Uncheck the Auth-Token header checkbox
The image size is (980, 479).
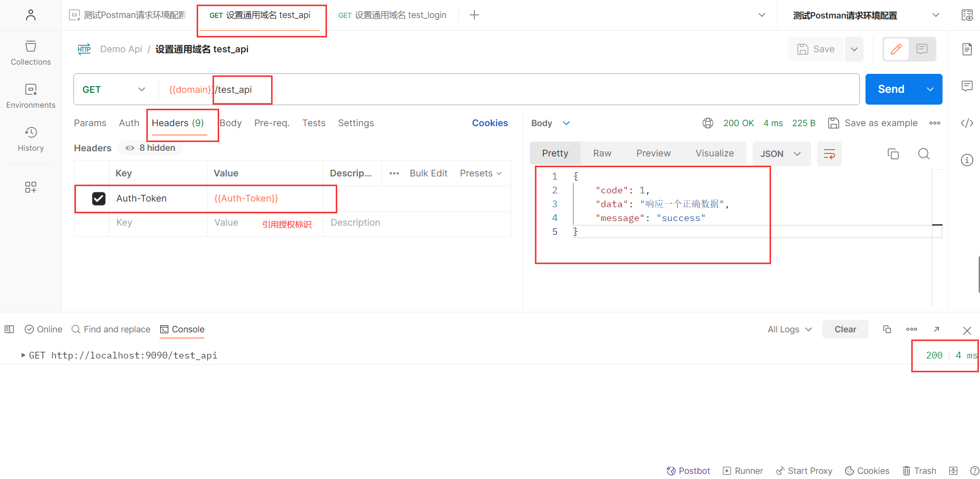[99, 198]
